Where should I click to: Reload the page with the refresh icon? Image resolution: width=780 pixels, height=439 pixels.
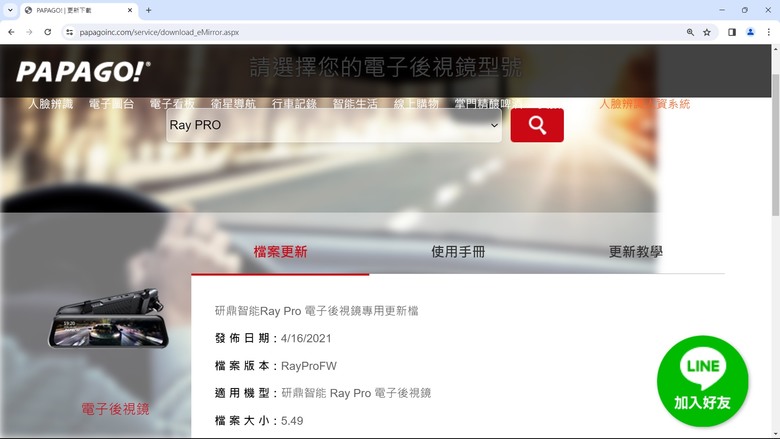(x=47, y=32)
